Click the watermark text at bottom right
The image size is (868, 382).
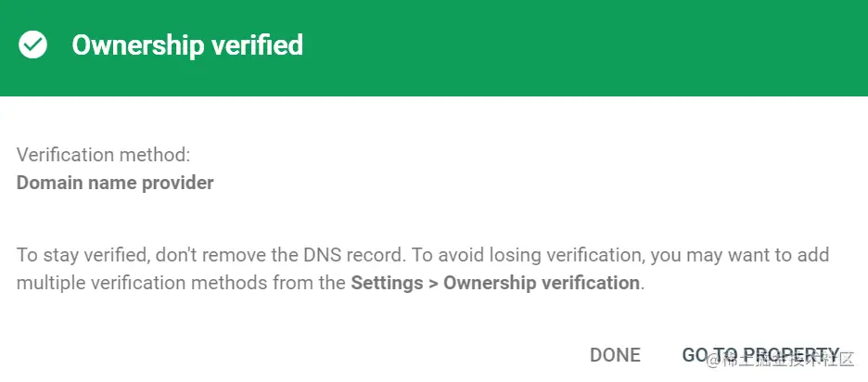point(781,360)
